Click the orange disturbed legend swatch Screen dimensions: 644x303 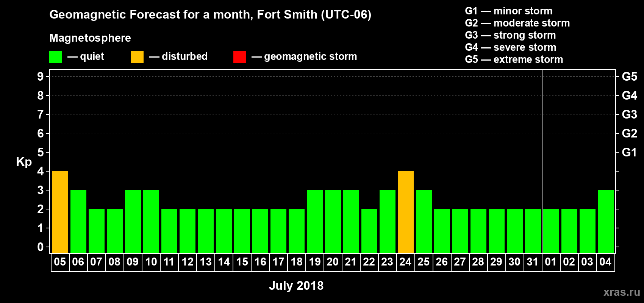[137, 57]
